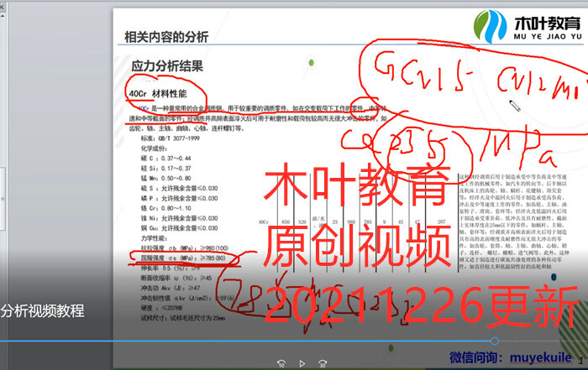Image resolution: width=588 pixels, height=370 pixels.
Task: Click the progress bar playhead handle
Action: tap(495, 341)
